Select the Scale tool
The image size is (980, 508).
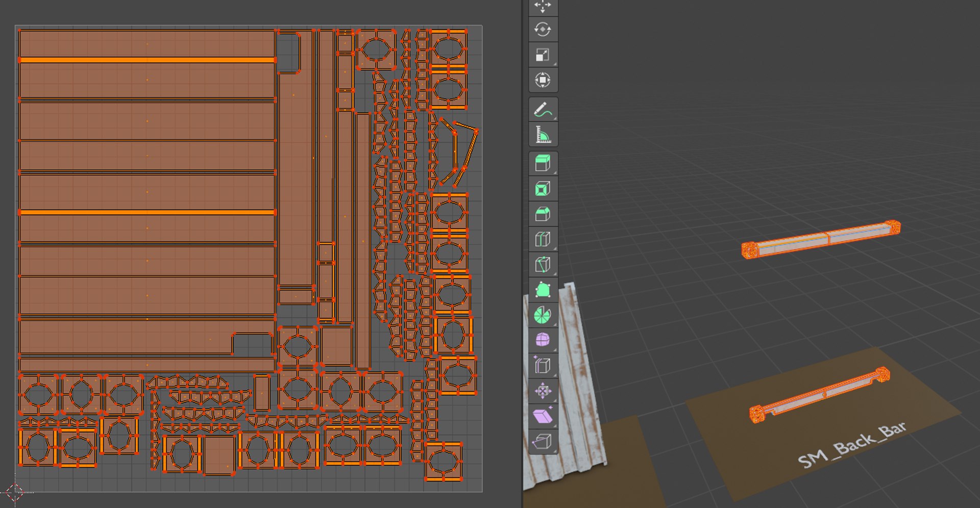tap(543, 55)
